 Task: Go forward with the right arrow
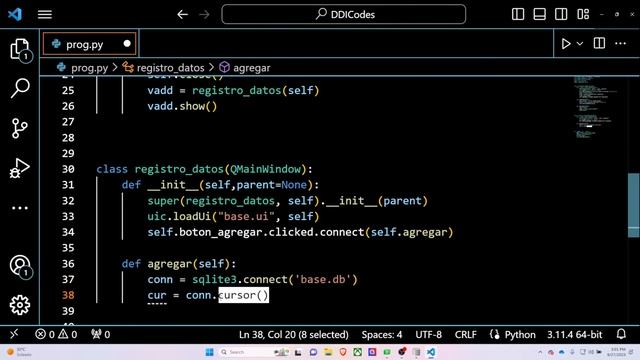coord(204,14)
